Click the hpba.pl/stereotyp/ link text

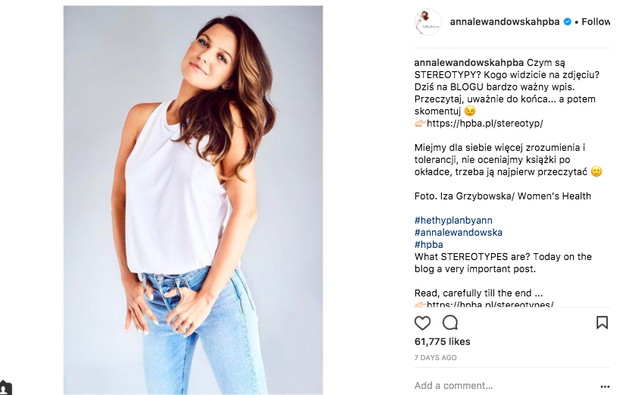pos(485,123)
